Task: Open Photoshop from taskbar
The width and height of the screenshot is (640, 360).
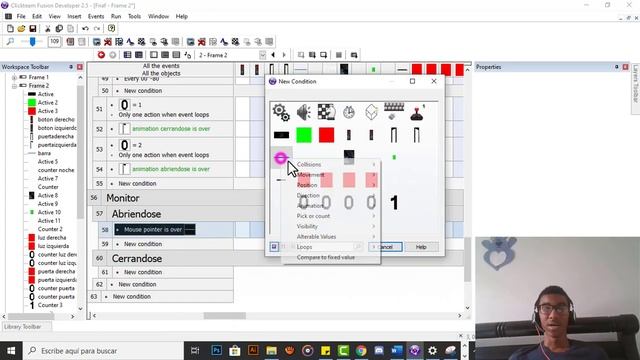Action: click(x=216, y=351)
